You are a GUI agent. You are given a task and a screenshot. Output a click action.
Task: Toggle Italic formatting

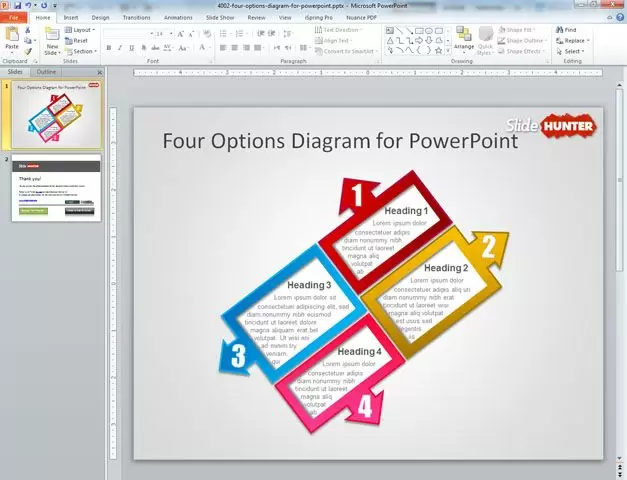click(x=120, y=47)
